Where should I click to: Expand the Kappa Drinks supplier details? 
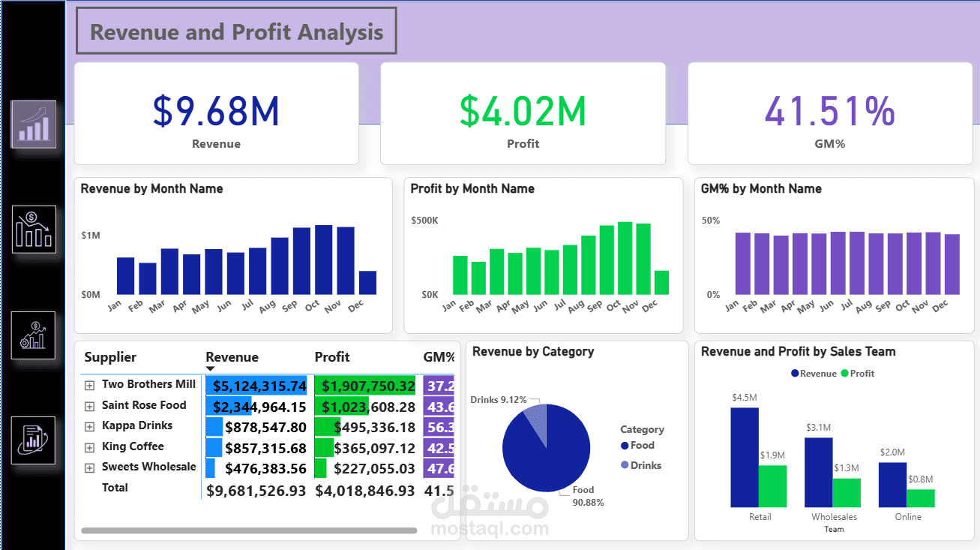(89, 425)
